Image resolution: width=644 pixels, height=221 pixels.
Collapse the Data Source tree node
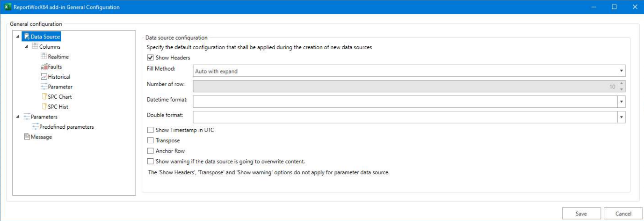pos(18,37)
